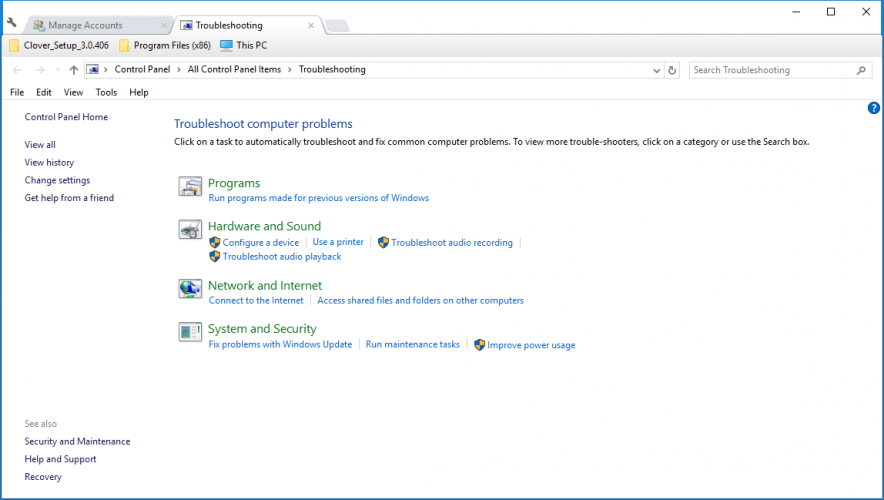Viewport: 884px width, 500px height.
Task: Click Run maintenance tasks
Action: pyautogui.click(x=413, y=344)
